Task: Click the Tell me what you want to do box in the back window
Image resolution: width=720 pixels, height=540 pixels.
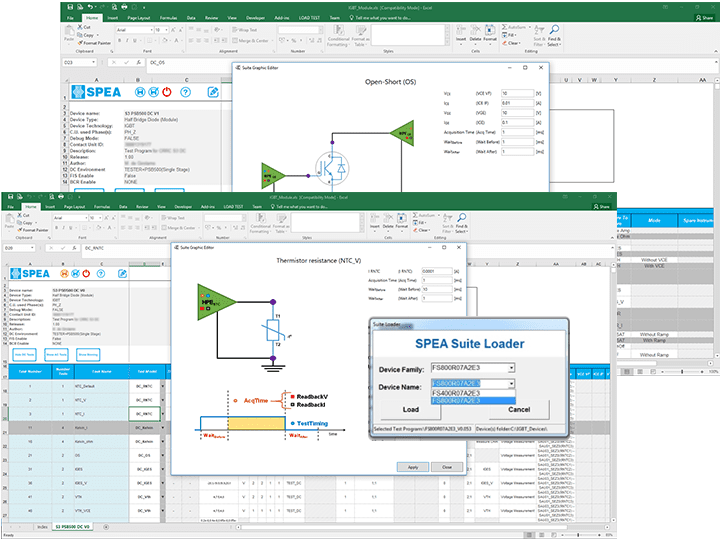Action: coord(379,18)
